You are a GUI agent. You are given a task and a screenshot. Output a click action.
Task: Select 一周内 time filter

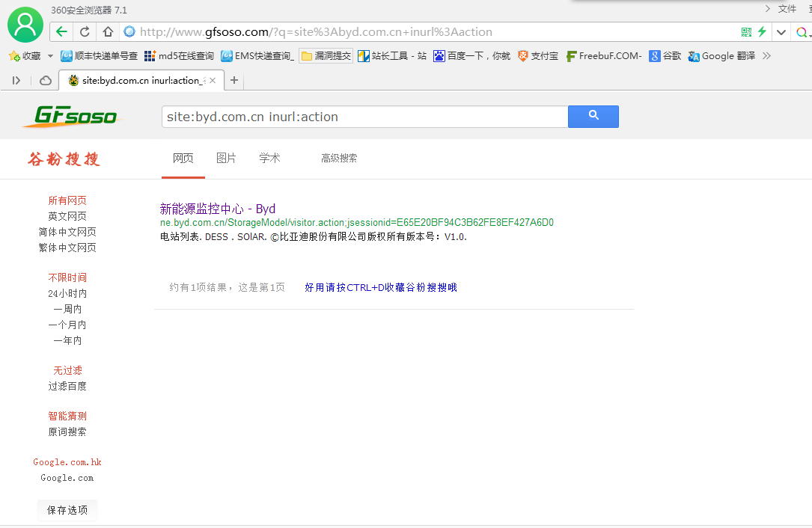coord(67,309)
